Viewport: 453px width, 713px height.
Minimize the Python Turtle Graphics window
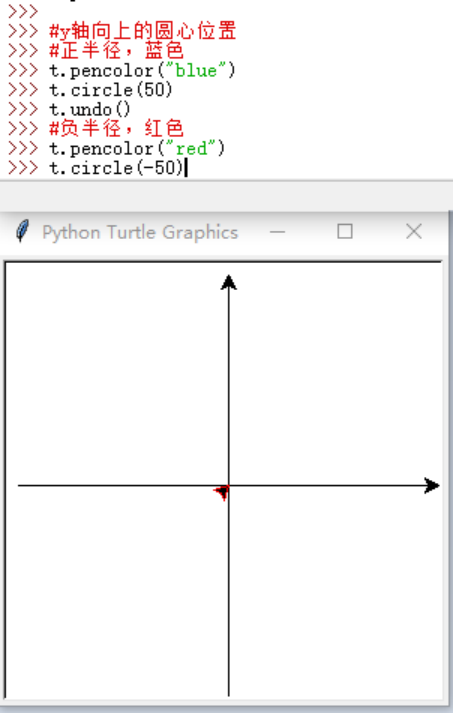pyautogui.click(x=277, y=232)
